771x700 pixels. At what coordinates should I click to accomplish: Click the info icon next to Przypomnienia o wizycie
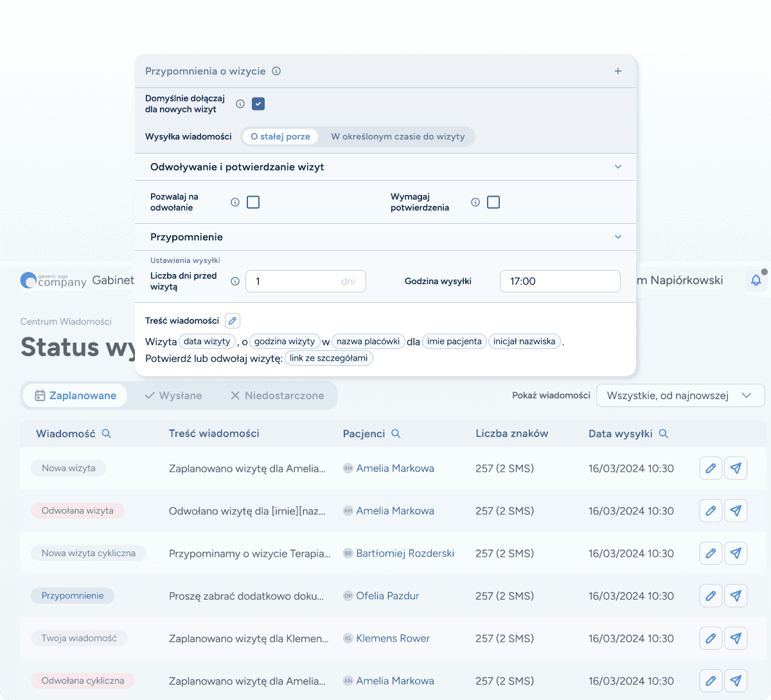(x=276, y=71)
